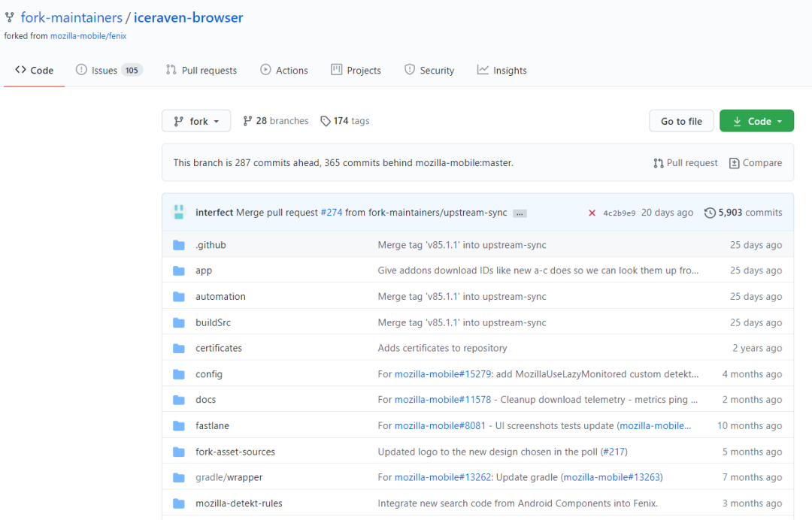This screenshot has height=520, width=812.
Task: Open 'Integrate new search code' commit message
Action: coord(518,503)
